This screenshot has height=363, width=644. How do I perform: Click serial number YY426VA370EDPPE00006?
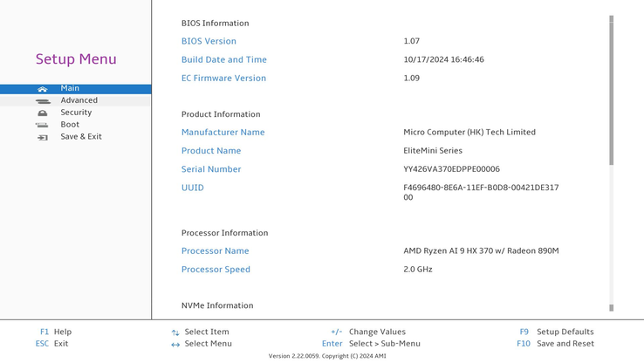click(x=452, y=169)
